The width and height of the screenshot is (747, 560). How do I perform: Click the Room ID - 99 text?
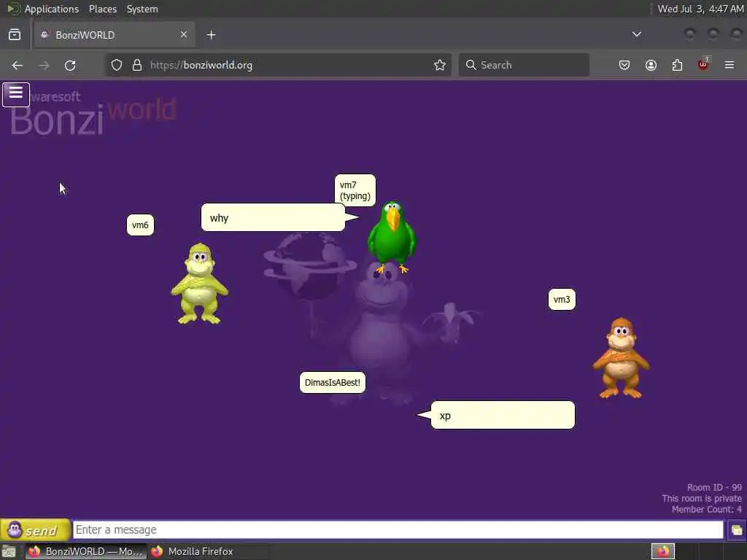point(714,488)
